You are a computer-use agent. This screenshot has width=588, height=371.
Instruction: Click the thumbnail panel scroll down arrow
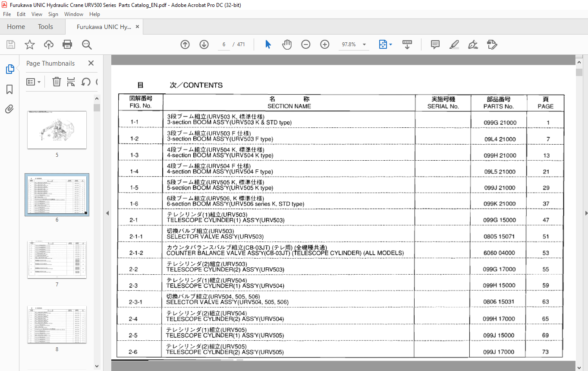click(x=97, y=367)
